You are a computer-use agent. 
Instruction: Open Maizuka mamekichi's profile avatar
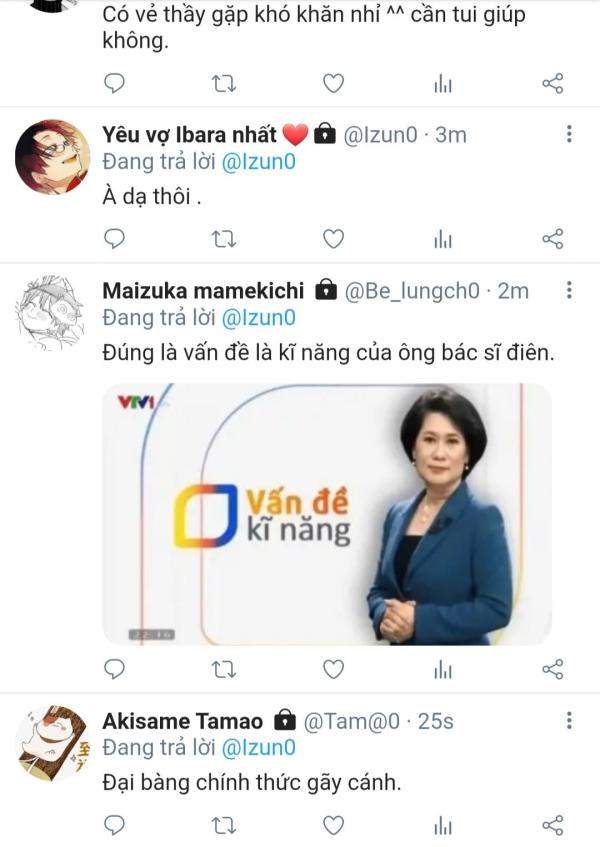(52, 311)
